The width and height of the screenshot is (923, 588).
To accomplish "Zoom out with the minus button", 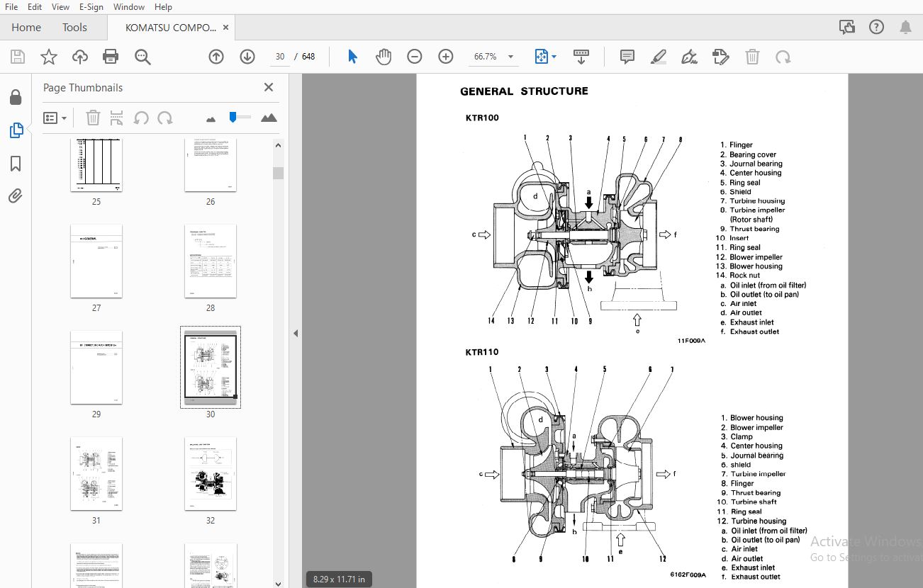I will pos(415,57).
